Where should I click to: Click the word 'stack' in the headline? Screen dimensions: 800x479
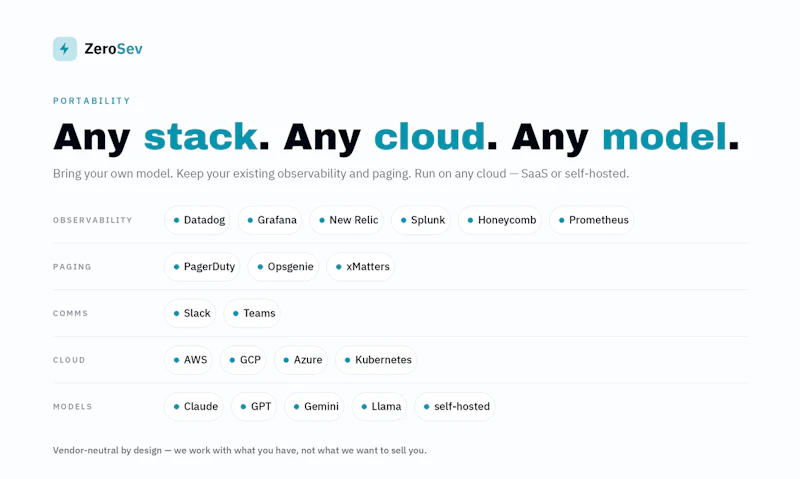pyautogui.click(x=201, y=137)
